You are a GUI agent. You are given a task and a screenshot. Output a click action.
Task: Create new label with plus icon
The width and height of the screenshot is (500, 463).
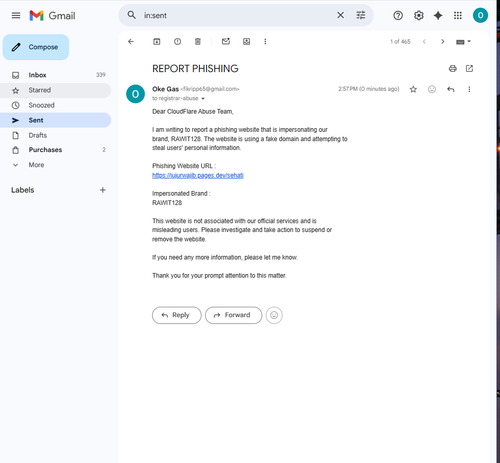[103, 190]
